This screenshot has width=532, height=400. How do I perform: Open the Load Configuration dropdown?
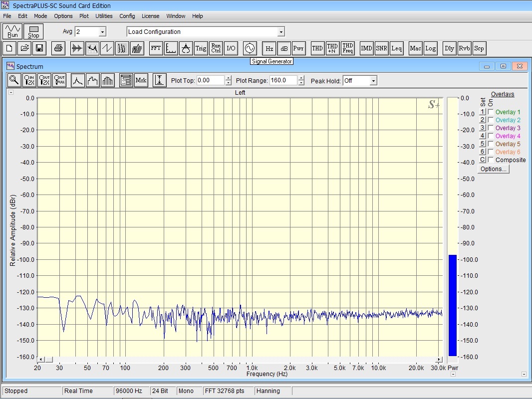[x=281, y=32]
